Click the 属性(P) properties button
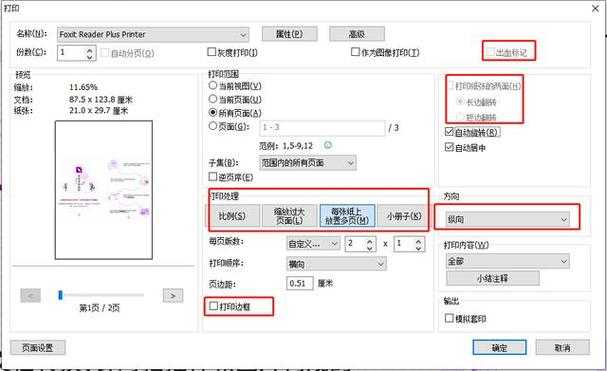The image size is (607, 371). pos(290,34)
